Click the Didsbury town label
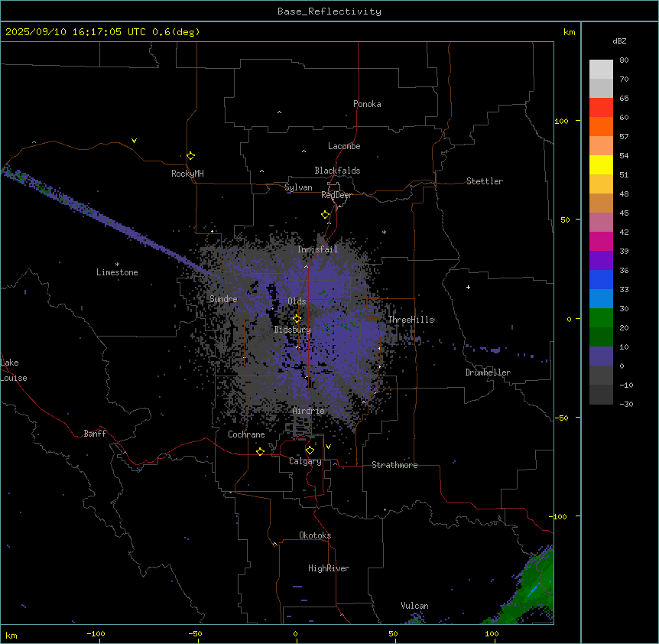This screenshot has height=644, width=659. pos(293,330)
